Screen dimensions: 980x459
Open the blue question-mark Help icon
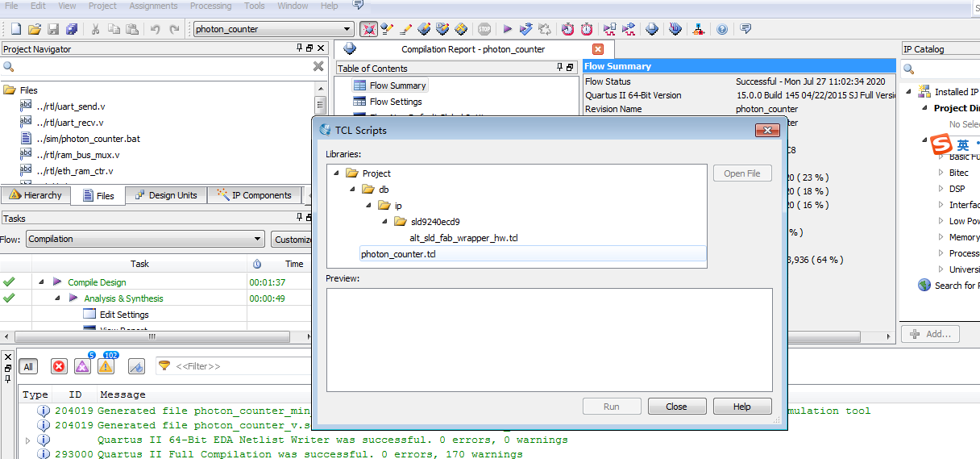tap(722, 29)
